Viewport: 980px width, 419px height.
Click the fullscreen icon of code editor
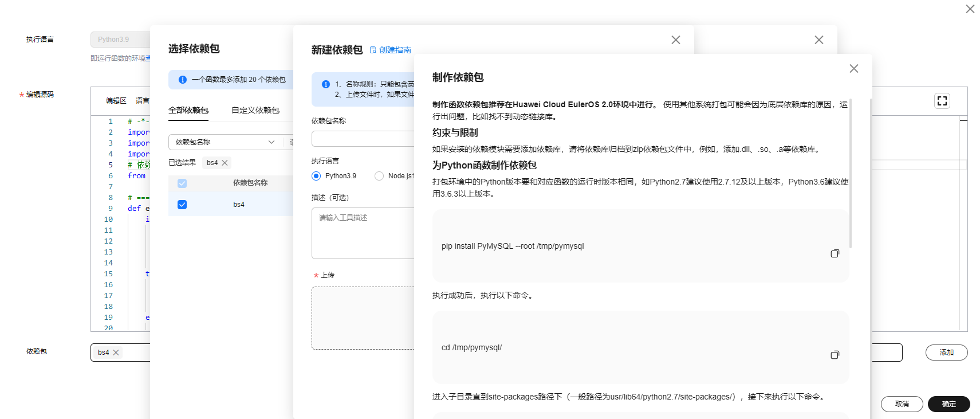tap(942, 101)
